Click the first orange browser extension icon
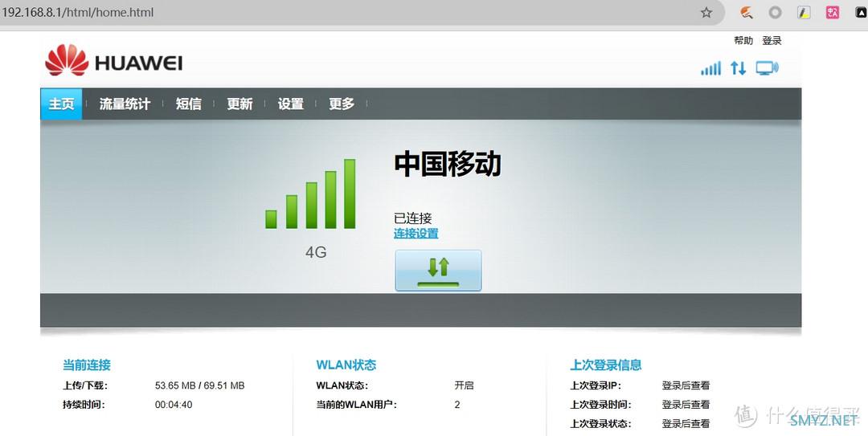The image size is (868, 436). 747,12
